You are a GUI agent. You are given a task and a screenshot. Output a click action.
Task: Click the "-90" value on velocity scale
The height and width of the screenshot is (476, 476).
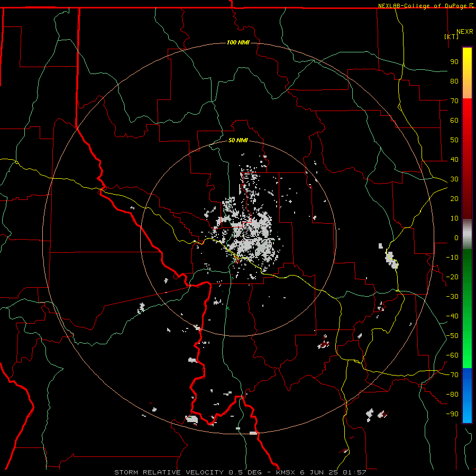click(452, 414)
